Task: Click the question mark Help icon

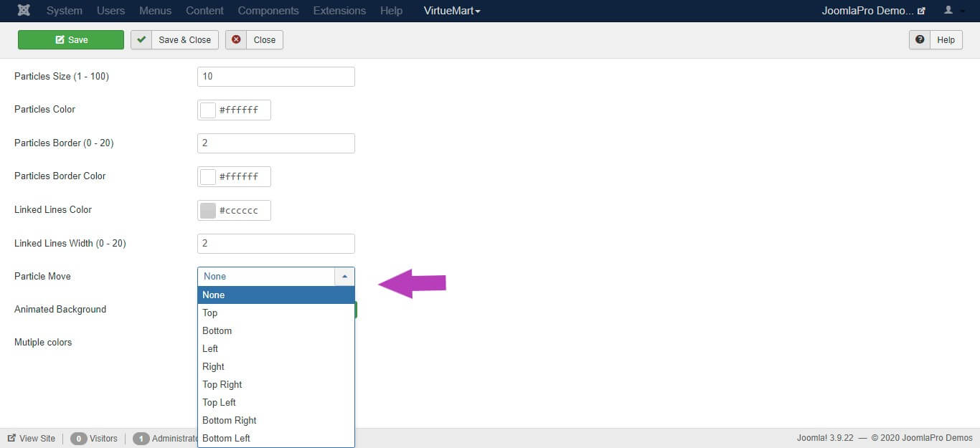Action: pyautogui.click(x=920, y=39)
